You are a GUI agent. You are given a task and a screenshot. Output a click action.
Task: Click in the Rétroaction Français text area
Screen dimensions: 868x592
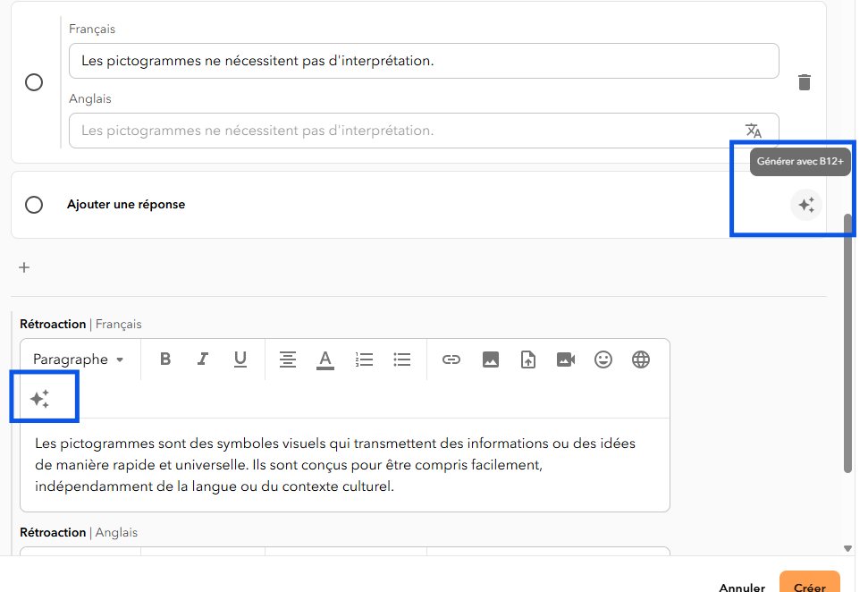coord(345,465)
